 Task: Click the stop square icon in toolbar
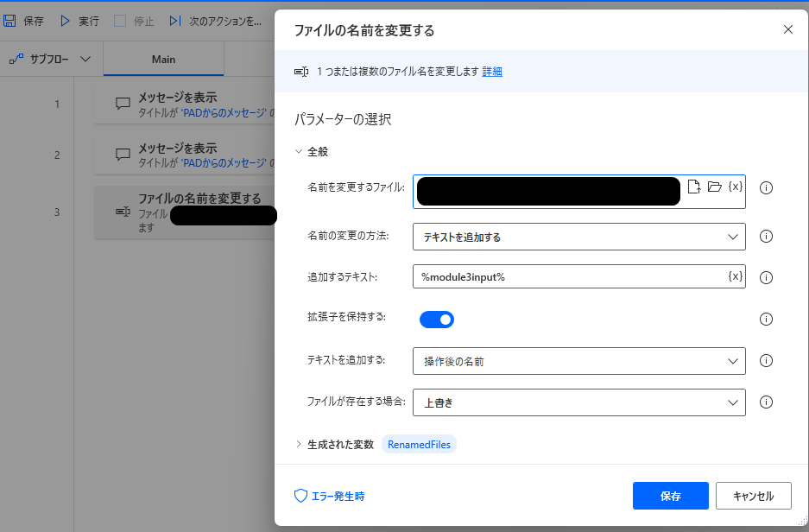coord(120,21)
